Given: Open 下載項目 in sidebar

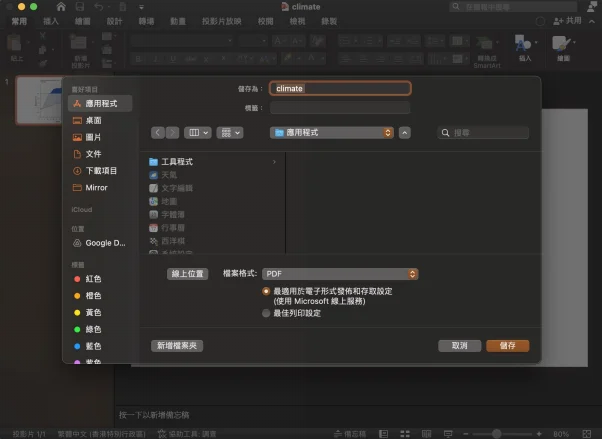Looking at the screenshot, I should point(100,171).
